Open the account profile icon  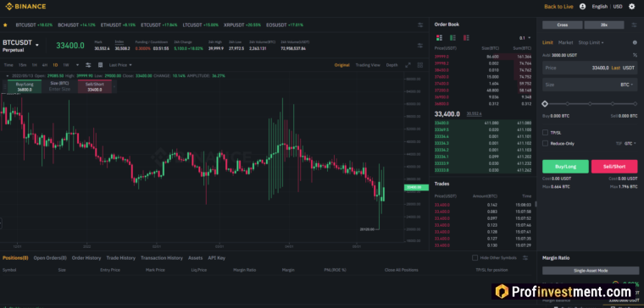[x=582, y=7]
